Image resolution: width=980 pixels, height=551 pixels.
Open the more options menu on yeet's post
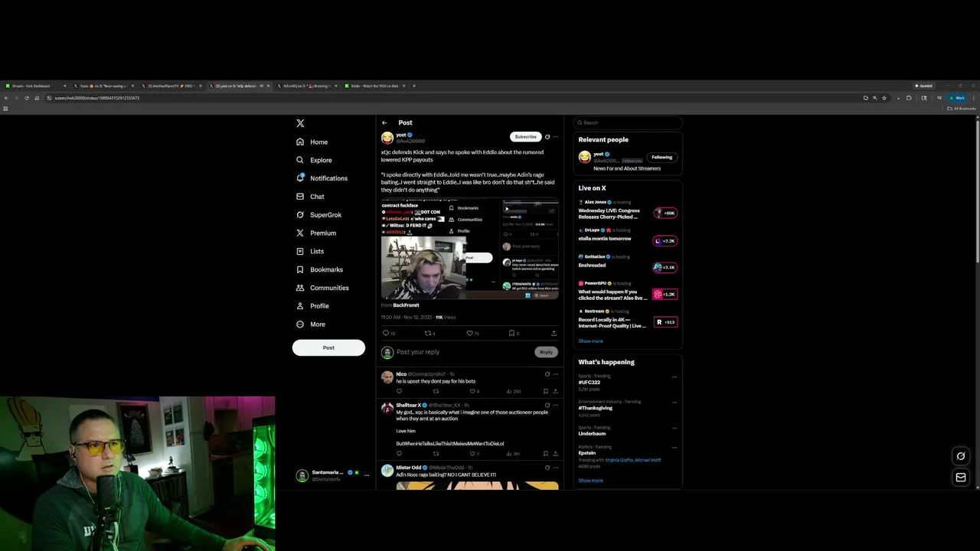tap(556, 137)
